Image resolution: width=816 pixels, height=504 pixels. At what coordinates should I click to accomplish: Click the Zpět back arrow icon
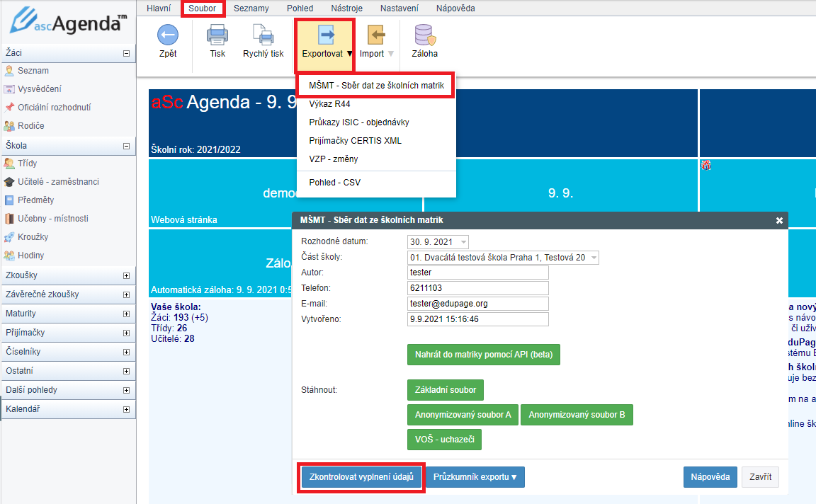(x=168, y=35)
